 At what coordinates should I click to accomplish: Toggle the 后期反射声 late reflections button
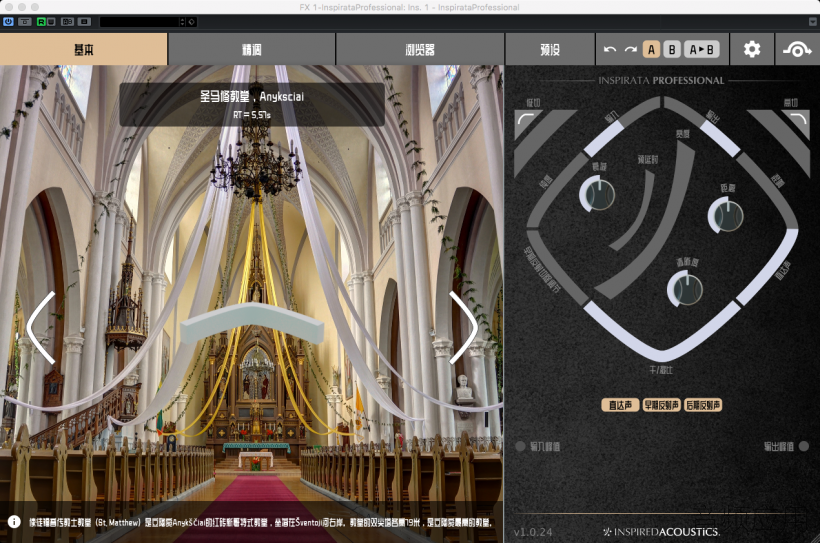click(x=703, y=405)
